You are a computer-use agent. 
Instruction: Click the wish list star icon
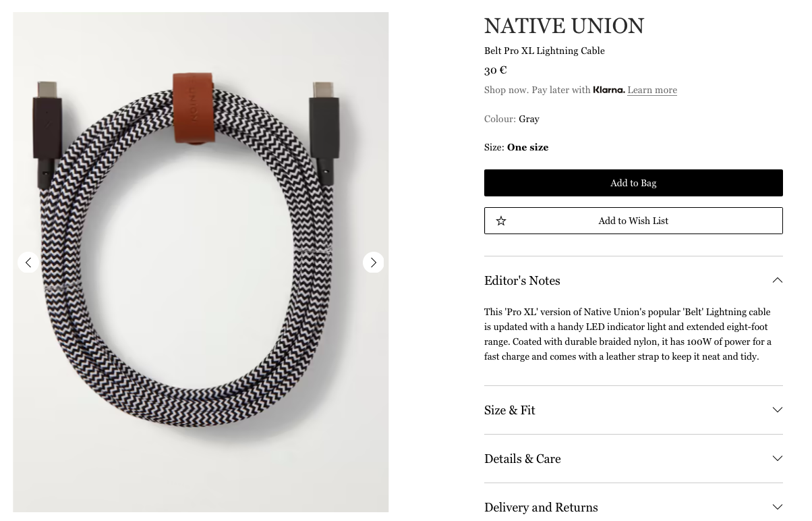(501, 221)
